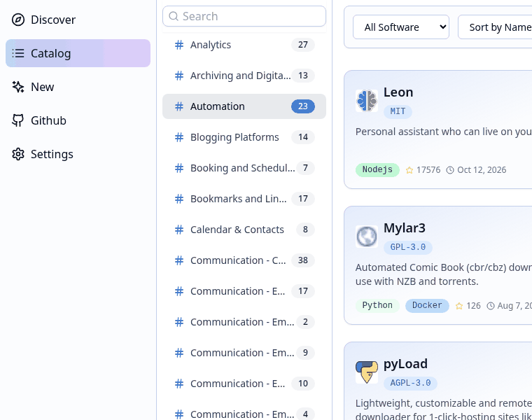532x420 pixels.
Task: Click the clock icon by Aug 7
Action: [x=491, y=306]
